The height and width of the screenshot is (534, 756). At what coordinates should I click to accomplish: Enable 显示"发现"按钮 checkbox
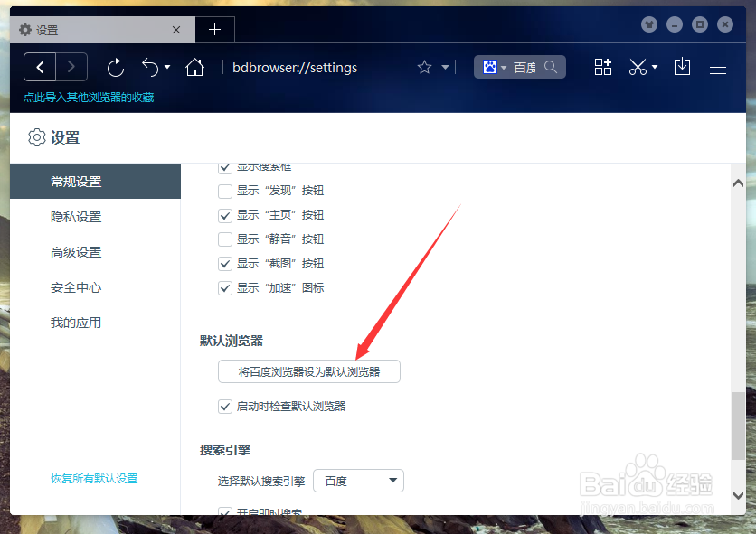(x=225, y=191)
